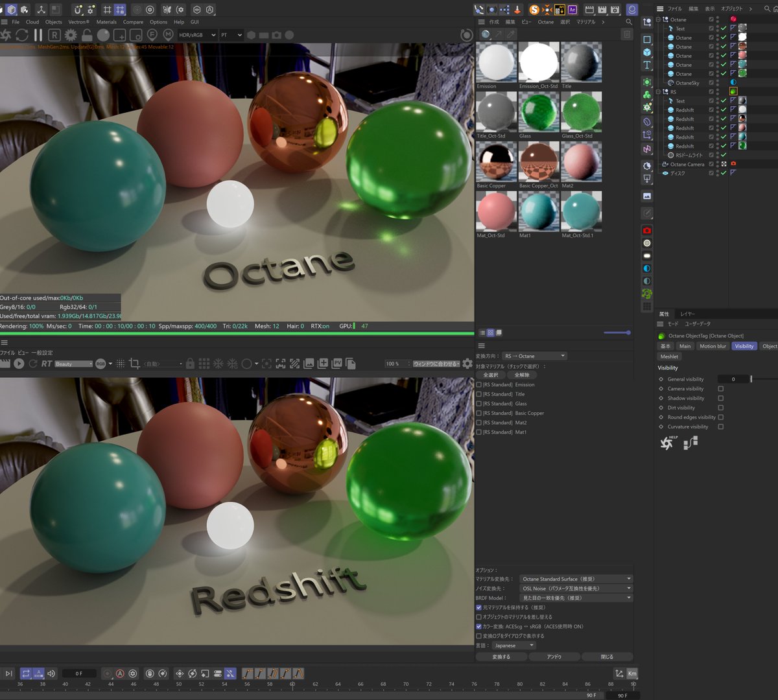
Task: Click the 変換する convert button
Action: [501, 657]
